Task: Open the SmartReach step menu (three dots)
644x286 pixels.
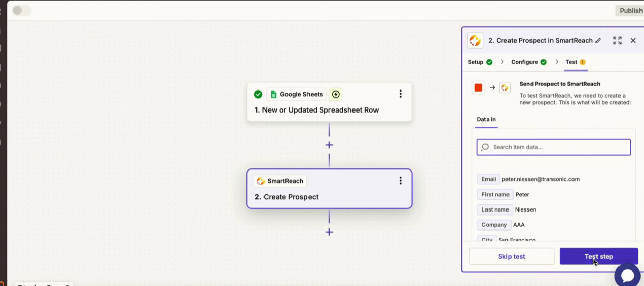Action: click(401, 181)
